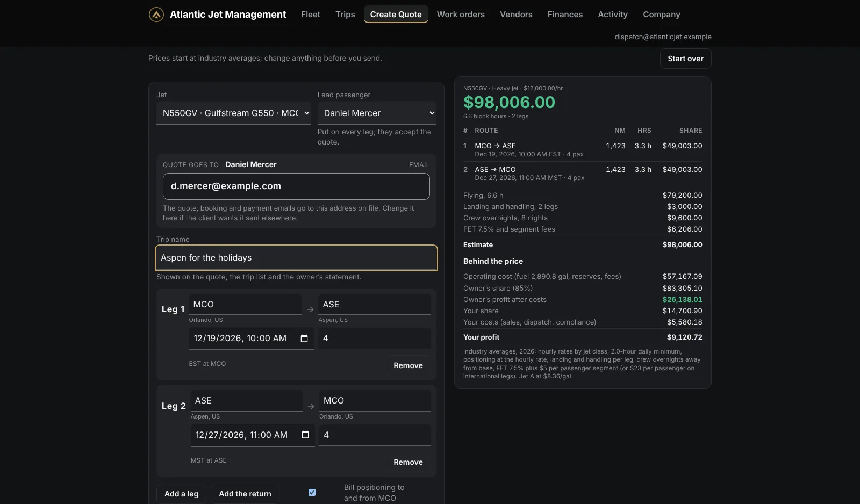
Task: Change Leg 1 passenger count field
Action: coord(375,339)
